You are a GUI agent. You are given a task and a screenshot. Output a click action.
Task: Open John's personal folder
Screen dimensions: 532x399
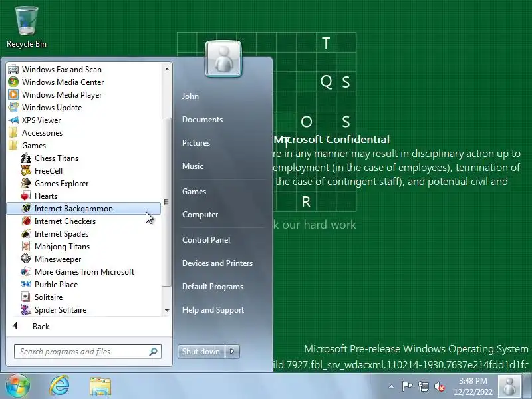190,96
